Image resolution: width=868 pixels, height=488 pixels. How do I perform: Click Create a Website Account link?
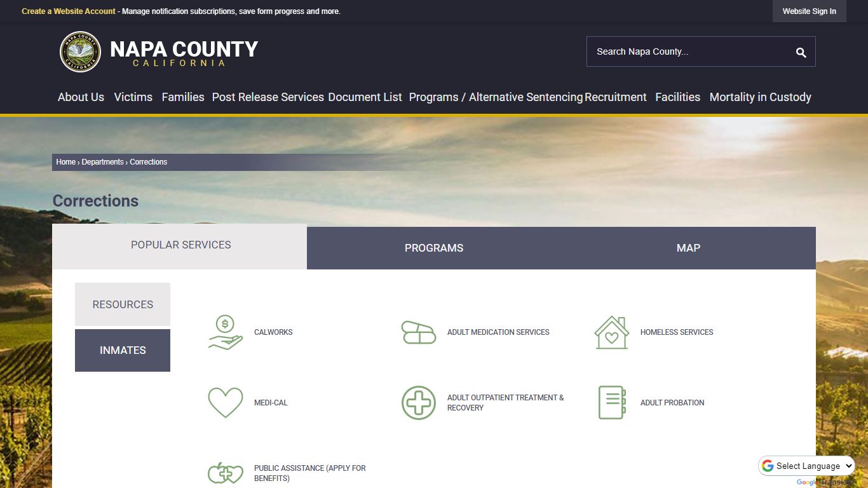point(69,11)
